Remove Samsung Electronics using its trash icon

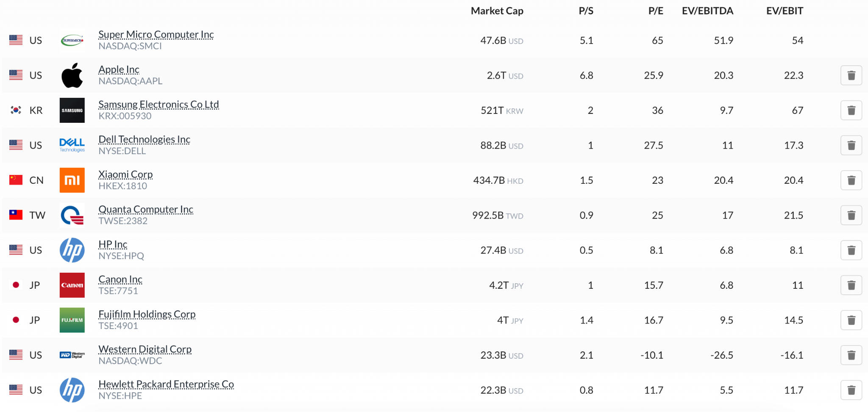[x=851, y=111]
